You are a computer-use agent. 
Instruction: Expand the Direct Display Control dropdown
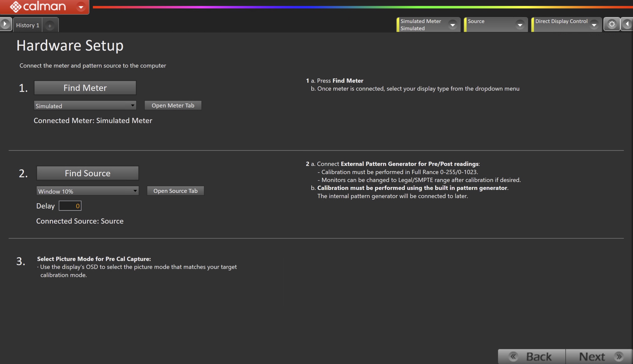point(594,25)
